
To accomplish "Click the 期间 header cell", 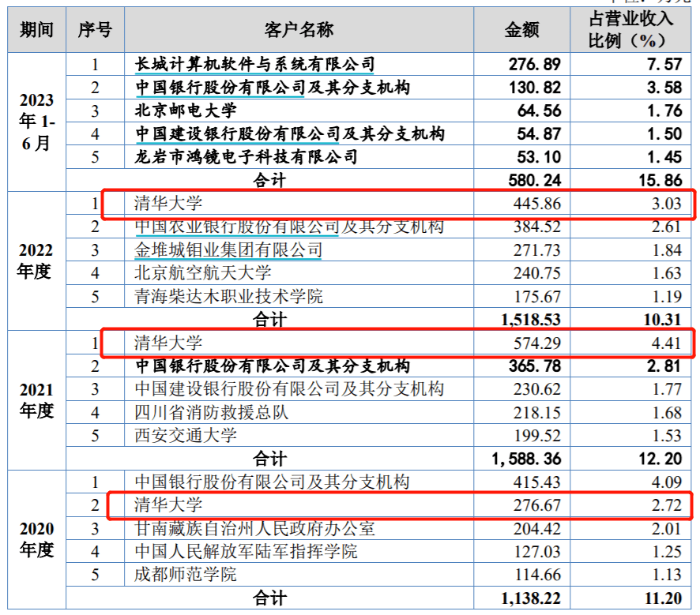I will [36, 30].
